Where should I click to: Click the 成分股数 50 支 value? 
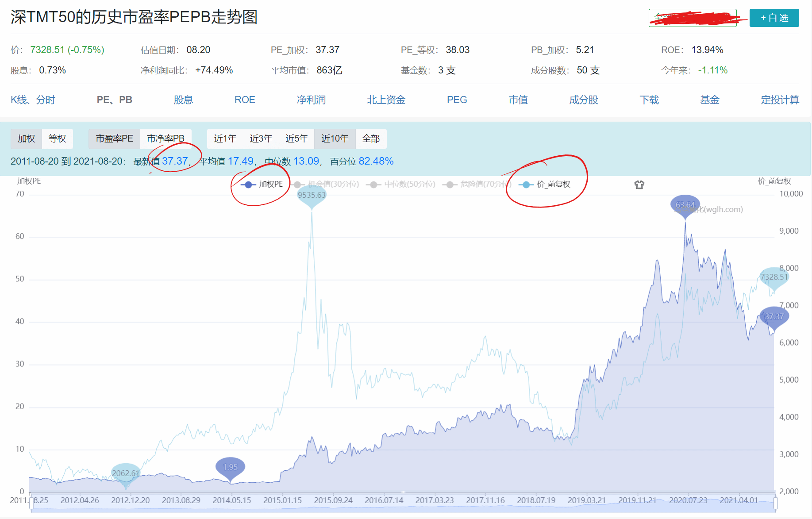[x=588, y=70]
